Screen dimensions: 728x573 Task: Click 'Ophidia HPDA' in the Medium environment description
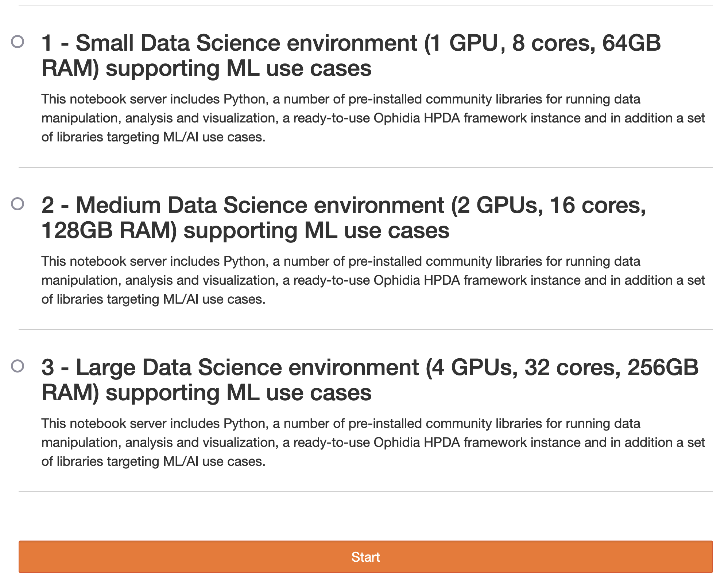pos(417,280)
